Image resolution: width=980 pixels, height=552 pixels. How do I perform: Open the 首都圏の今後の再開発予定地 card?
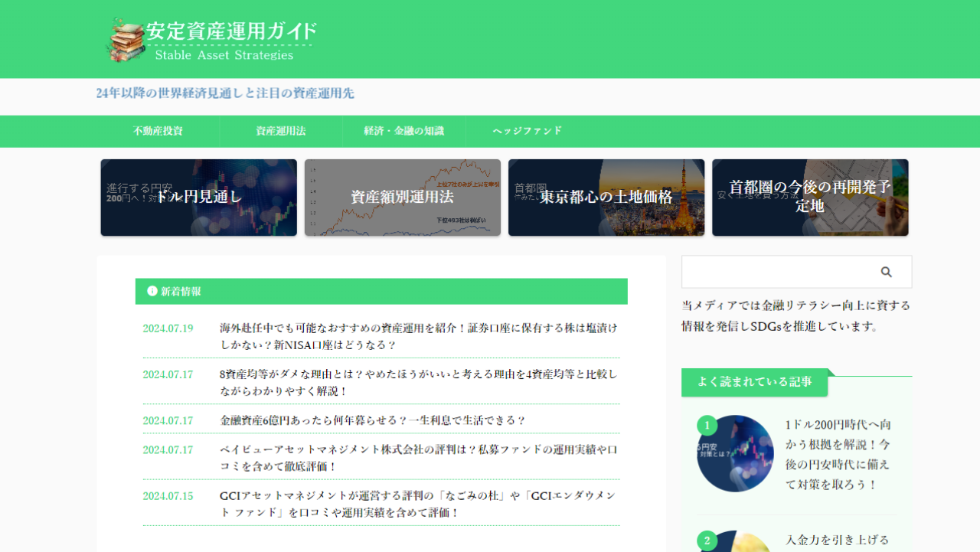(x=810, y=198)
